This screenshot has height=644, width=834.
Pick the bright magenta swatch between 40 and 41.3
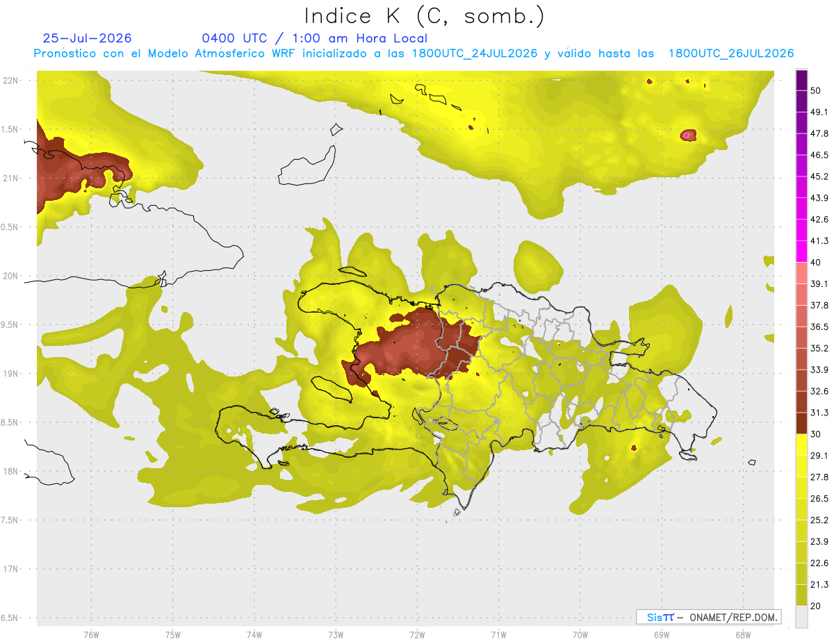[801, 251]
